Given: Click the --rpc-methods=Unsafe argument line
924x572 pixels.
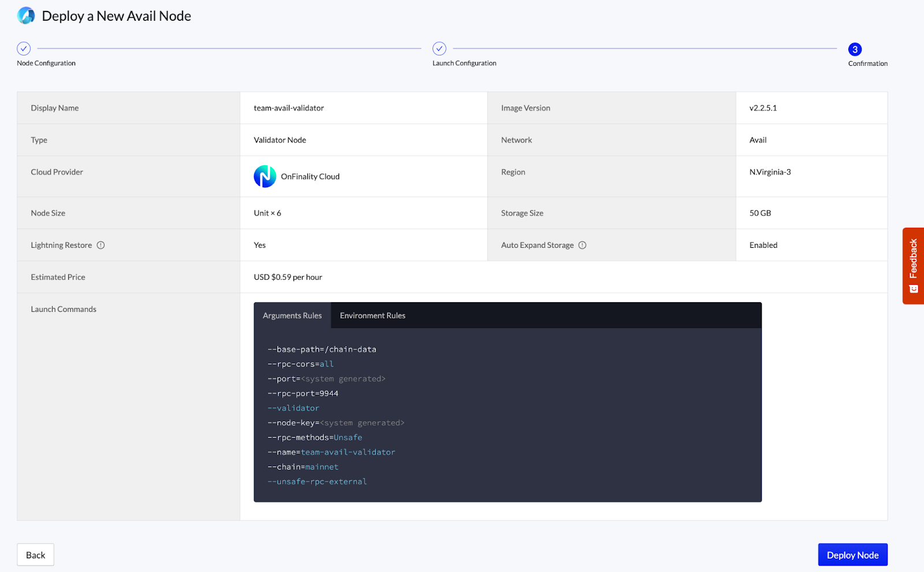Looking at the screenshot, I should pos(315,437).
